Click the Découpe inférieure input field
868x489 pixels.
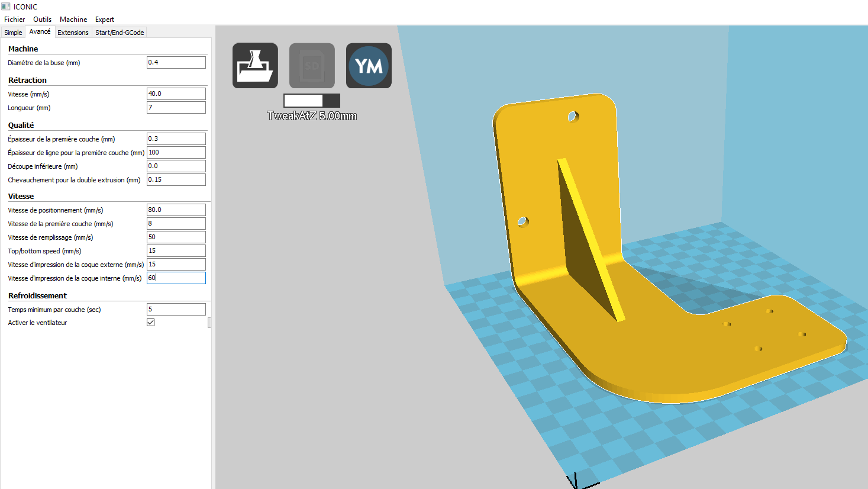176,166
